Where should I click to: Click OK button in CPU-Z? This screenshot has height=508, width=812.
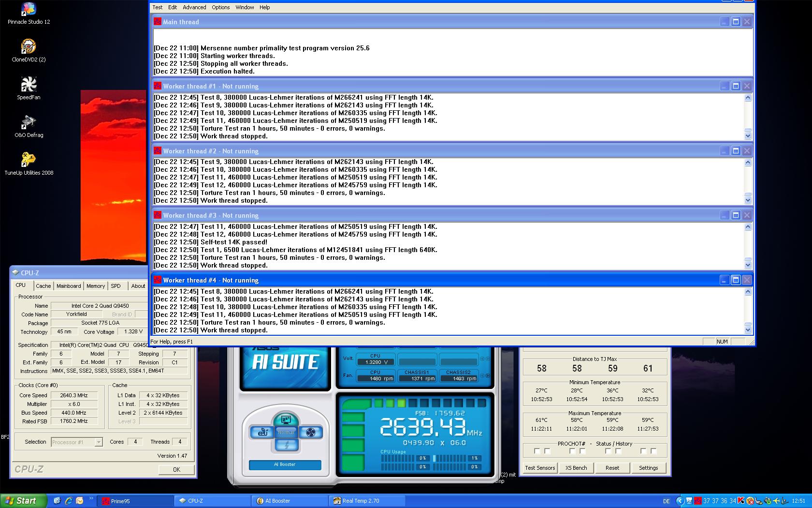click(x=176, y=469)
